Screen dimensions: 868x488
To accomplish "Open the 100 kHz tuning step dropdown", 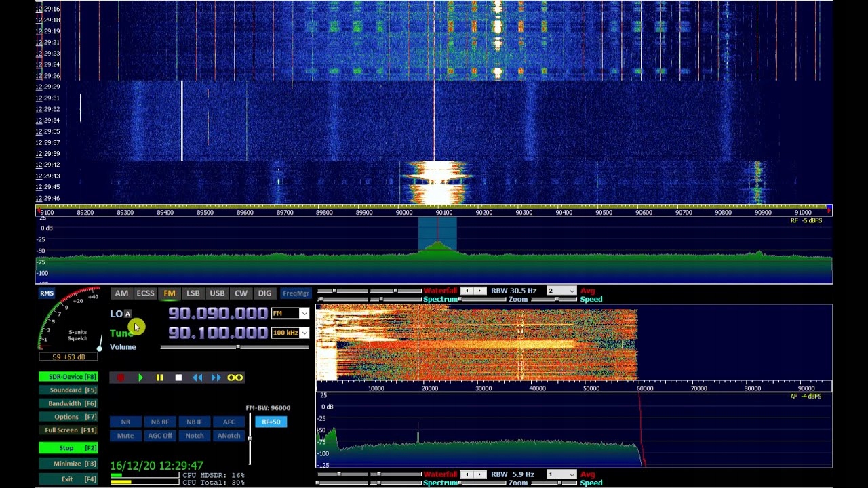I will pyautogui.click(x=304, y=333).
